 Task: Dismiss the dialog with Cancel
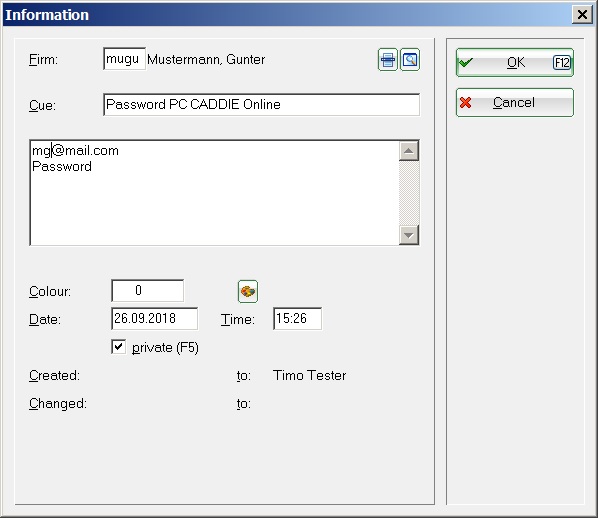pos(514,102)
